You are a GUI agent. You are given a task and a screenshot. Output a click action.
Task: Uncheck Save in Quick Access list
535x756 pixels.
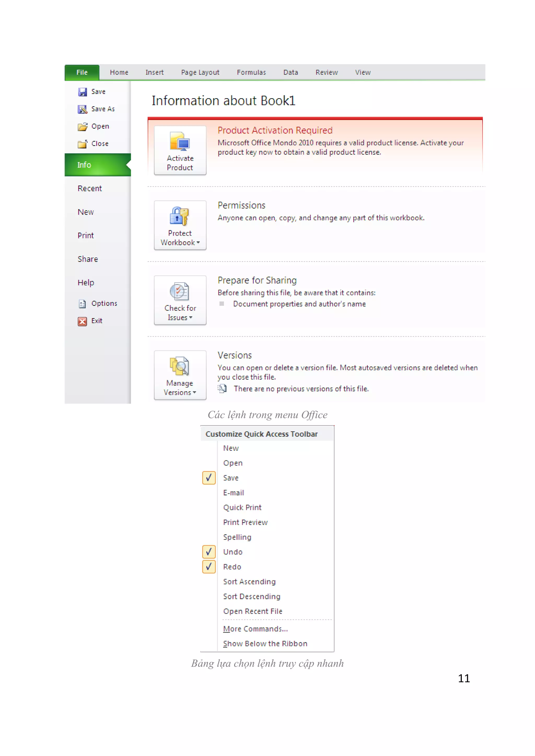tap(209, 478)
